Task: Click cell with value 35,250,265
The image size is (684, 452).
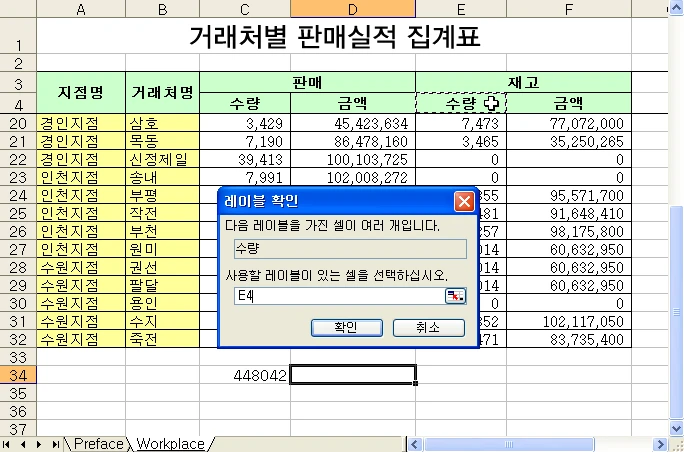Action: [x=569, y=141]
